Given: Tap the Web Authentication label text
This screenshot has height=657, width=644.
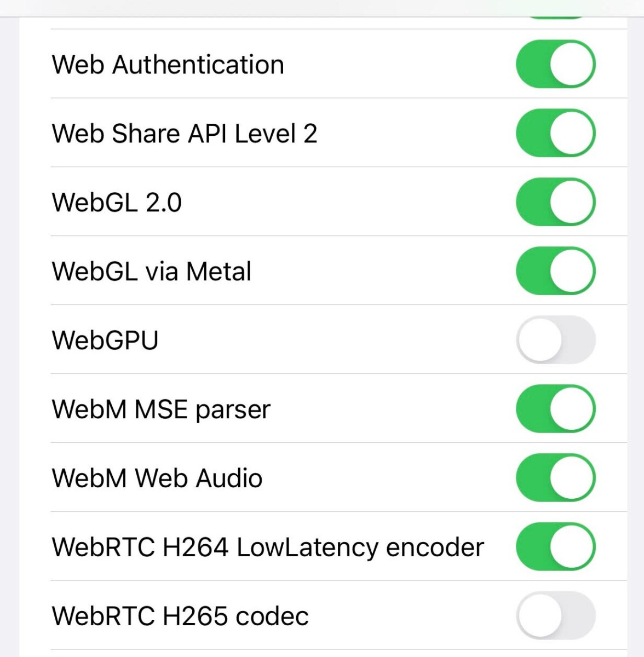Looking at the screenshot, I should click(168, 65).
